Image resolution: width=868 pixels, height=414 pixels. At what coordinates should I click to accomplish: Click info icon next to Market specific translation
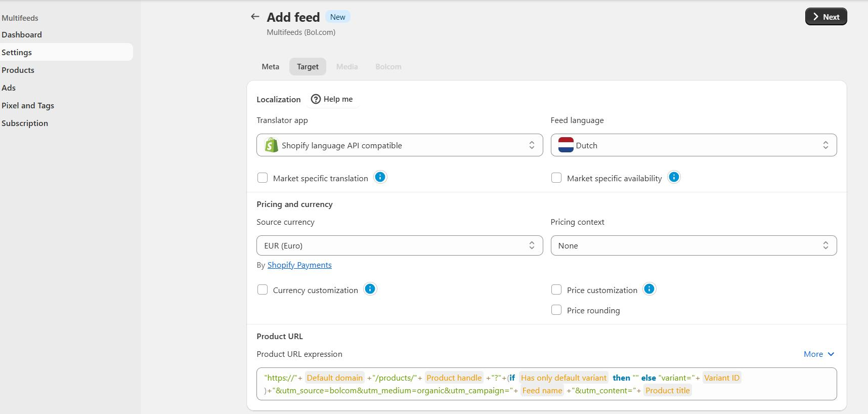(x=380, y=177)
